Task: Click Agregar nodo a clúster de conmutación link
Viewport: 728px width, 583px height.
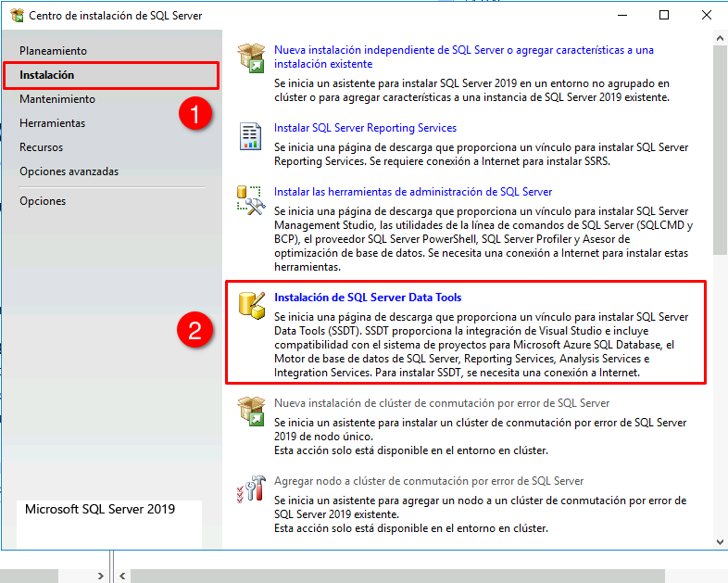Action: click(x=429, y=481)
